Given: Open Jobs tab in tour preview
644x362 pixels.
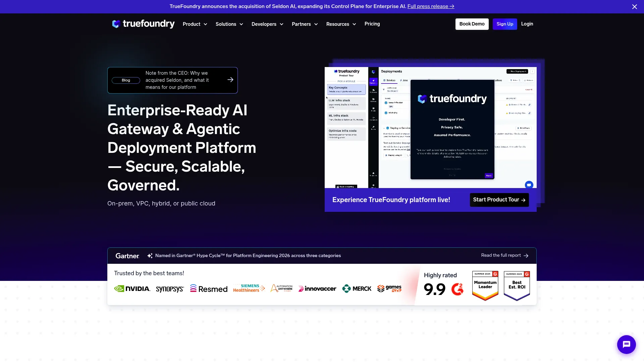Looking at the screenshot, I should [x=404, y=80].
